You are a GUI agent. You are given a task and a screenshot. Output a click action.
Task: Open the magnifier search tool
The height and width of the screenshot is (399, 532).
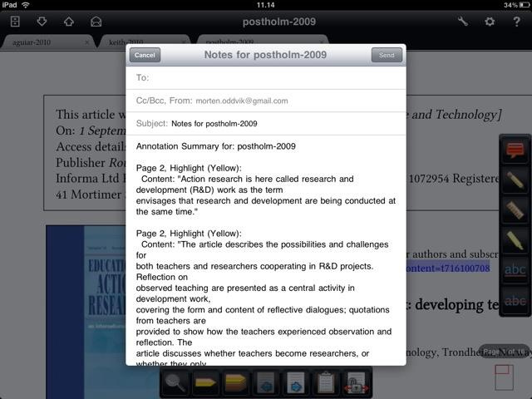point(175,382)
